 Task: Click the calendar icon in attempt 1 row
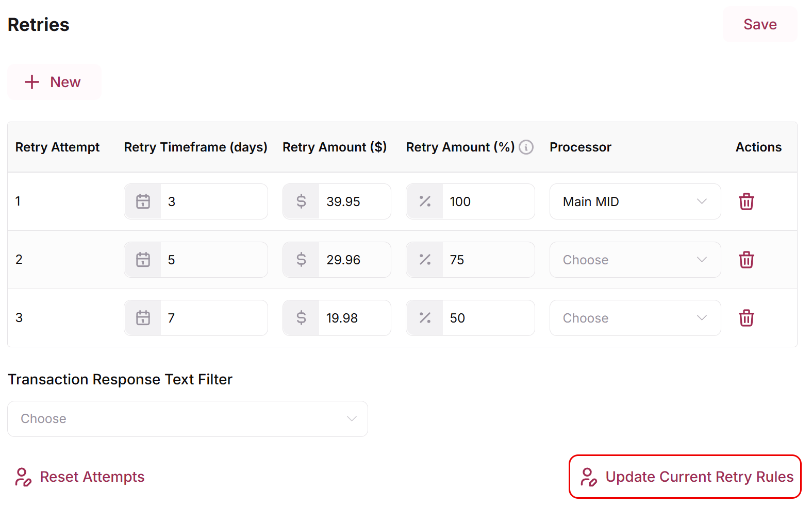[143, 201]
